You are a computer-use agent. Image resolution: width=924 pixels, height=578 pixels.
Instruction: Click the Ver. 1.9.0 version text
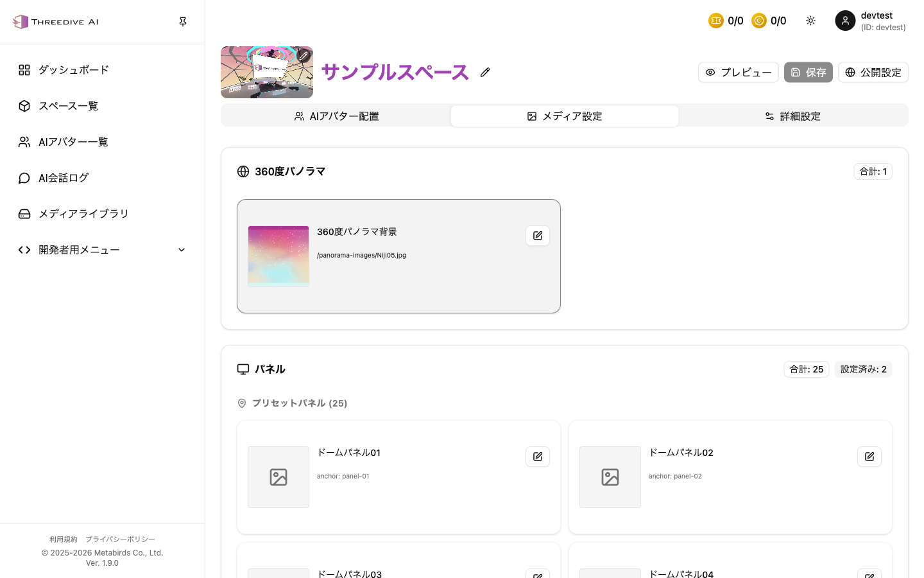(102, 563)
